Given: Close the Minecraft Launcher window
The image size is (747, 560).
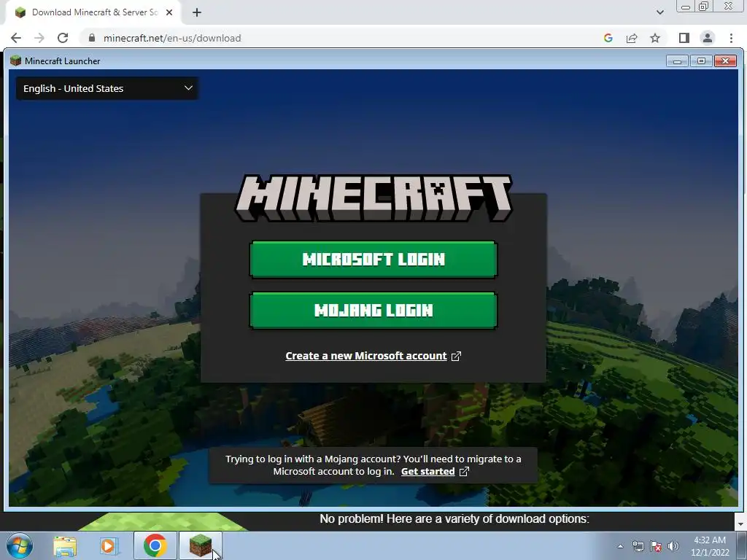Looking at the screenshot, I should click(725, 61).
